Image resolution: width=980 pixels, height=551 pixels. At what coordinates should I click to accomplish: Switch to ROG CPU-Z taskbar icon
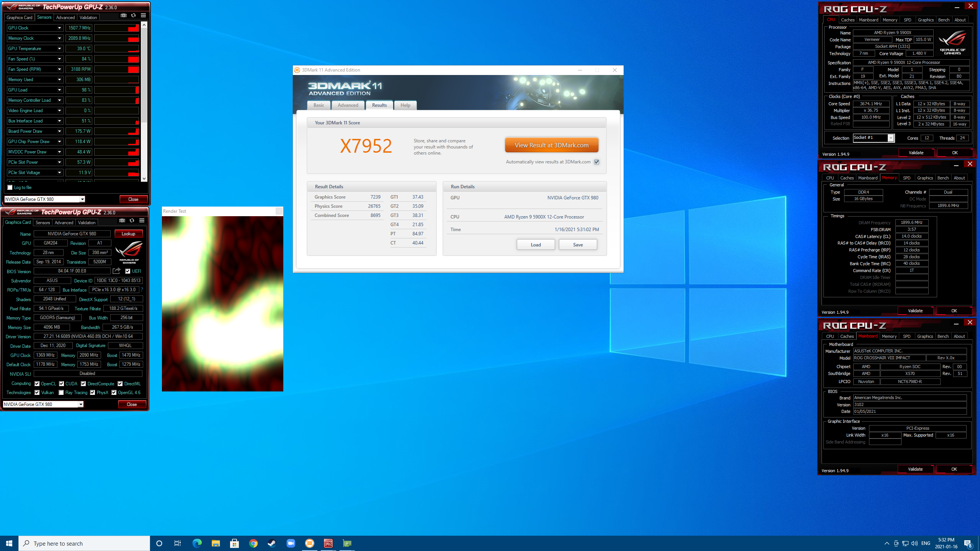click(328, 543)
